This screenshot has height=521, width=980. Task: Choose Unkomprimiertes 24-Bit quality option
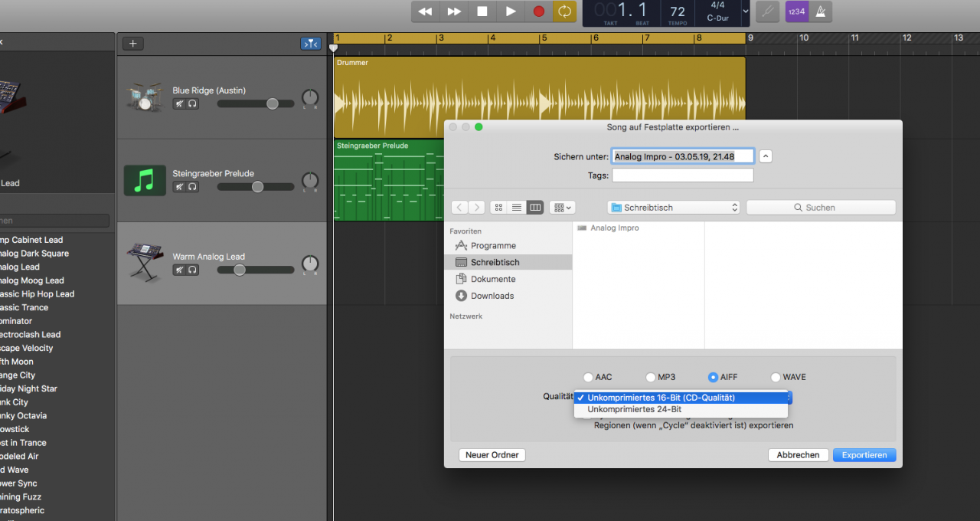click(634, 409)
